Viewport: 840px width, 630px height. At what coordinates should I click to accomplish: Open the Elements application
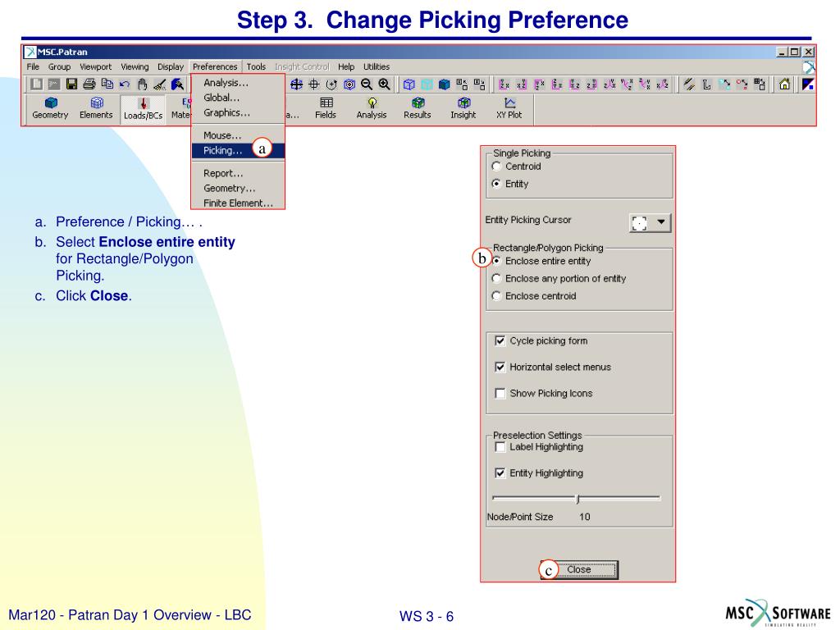(x=97, y=108)
